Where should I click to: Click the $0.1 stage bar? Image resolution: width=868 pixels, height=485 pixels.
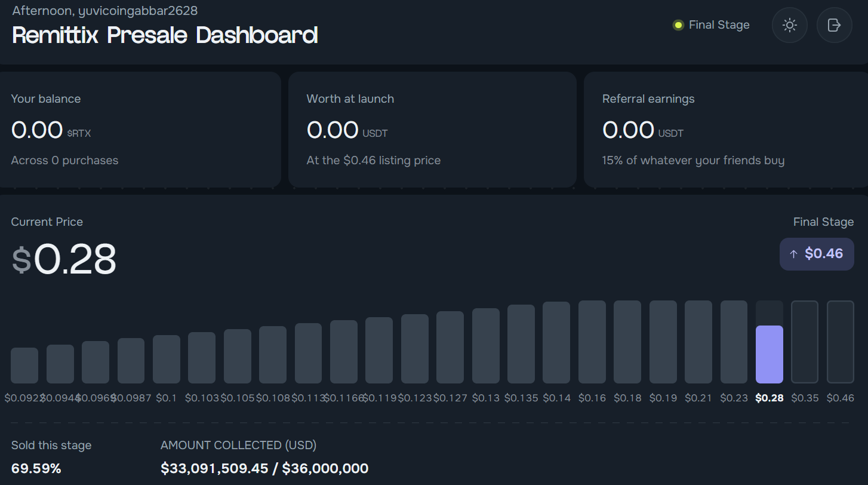(167, 359)
